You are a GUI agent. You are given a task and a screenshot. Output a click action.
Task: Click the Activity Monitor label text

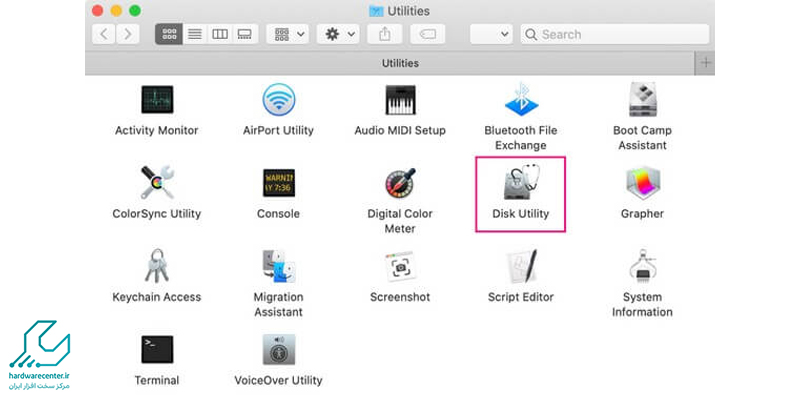coord(157,131)
